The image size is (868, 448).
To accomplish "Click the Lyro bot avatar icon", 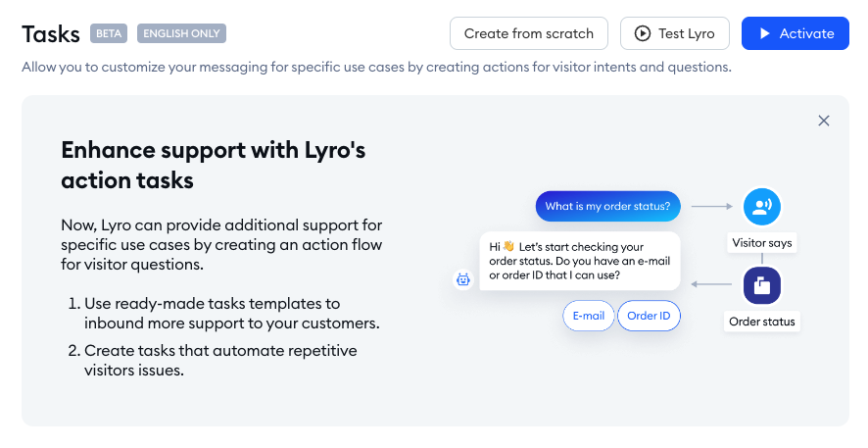I will click(x=463, y=279).
